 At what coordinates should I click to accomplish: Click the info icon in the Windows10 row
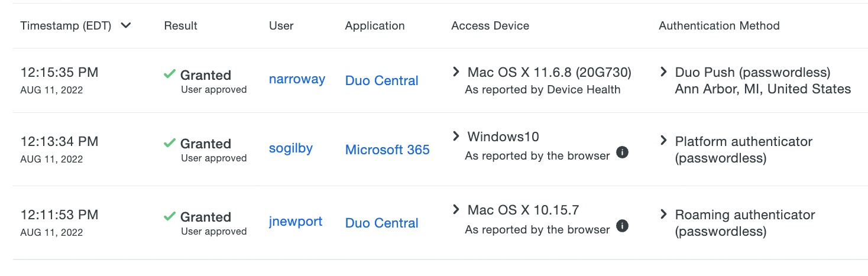point(622,152)
